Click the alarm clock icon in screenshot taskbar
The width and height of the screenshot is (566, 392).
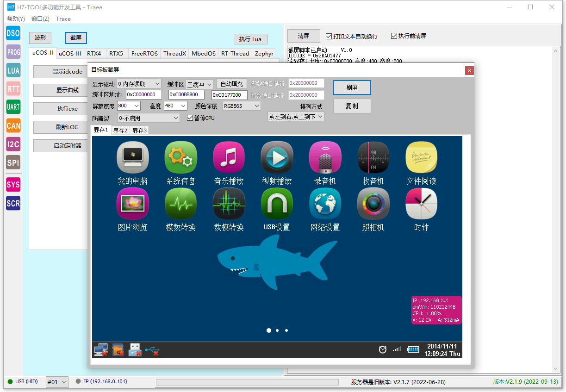(383, 349)
